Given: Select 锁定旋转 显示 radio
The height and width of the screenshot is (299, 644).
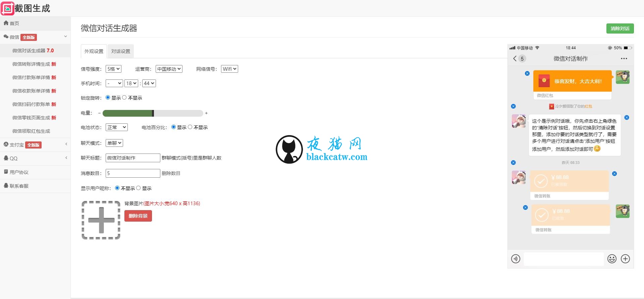Looking at the screenshot, I should [x=108, y=98].
